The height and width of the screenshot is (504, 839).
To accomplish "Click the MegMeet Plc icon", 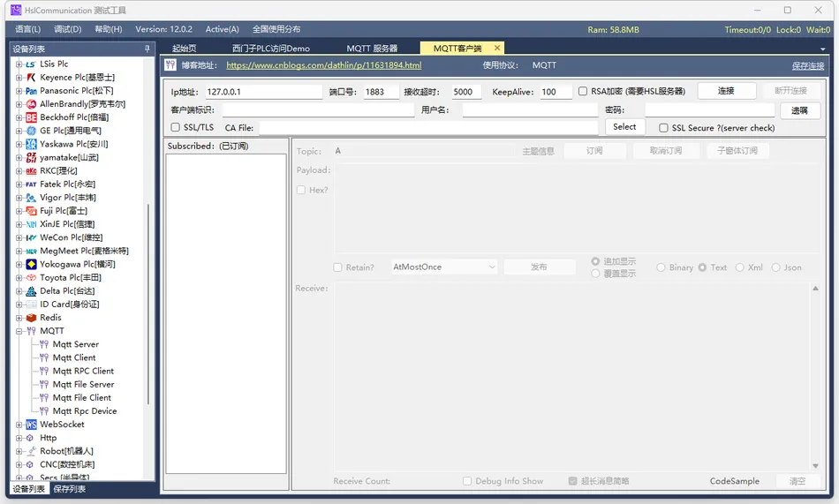I will [31, 252].
